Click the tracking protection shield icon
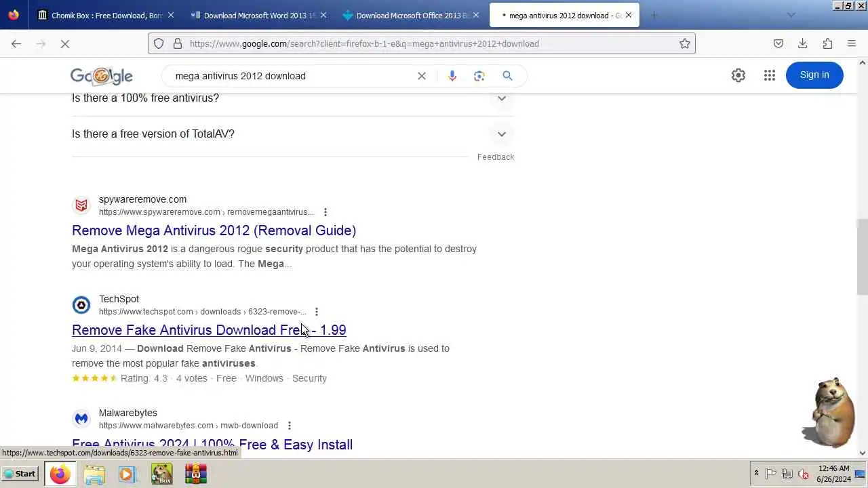This screenshot has width=868, height=488. pyautogui.click(x=159, y=43)
